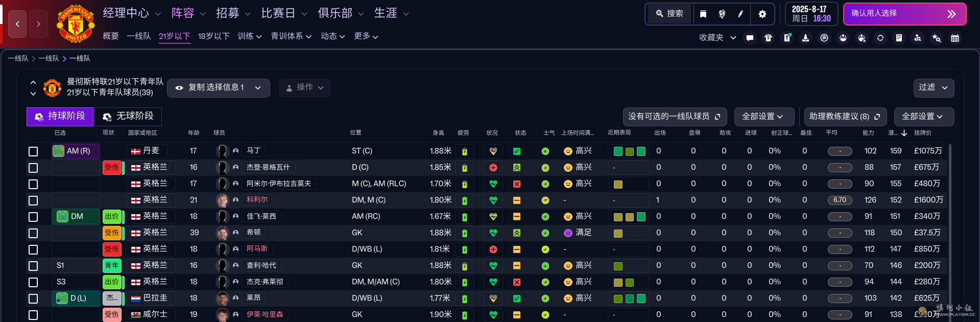Open the 招募 menu
This screenshot has height=322, width=980.
tap(233, 13)
